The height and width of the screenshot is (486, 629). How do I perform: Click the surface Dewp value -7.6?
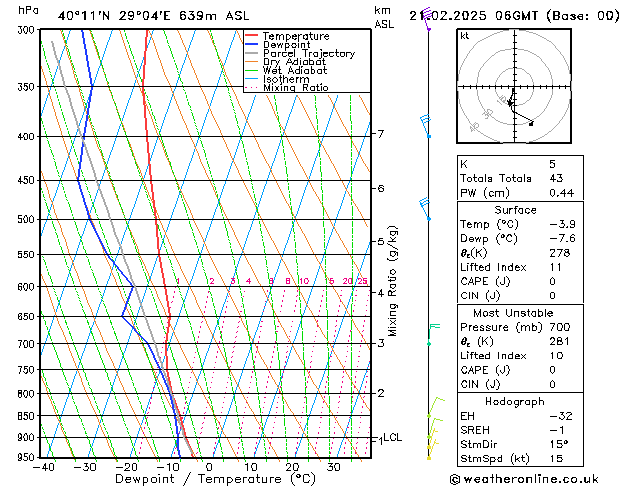(562, 239)
